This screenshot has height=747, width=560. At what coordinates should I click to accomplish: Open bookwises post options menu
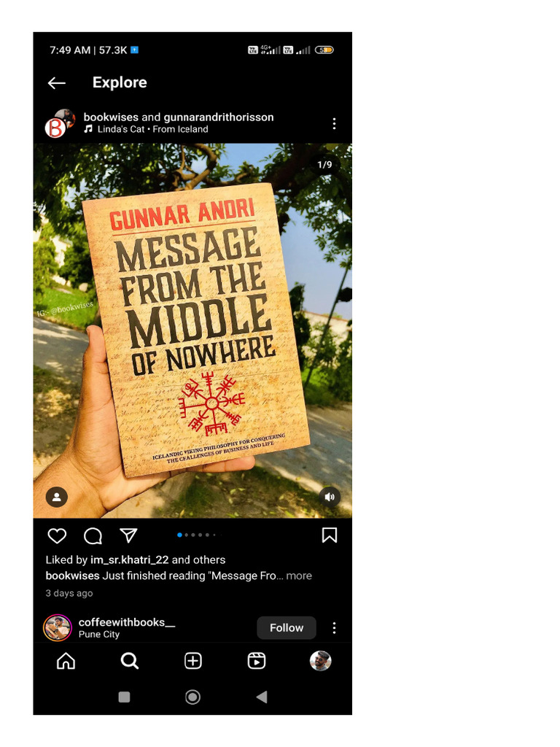334,123
